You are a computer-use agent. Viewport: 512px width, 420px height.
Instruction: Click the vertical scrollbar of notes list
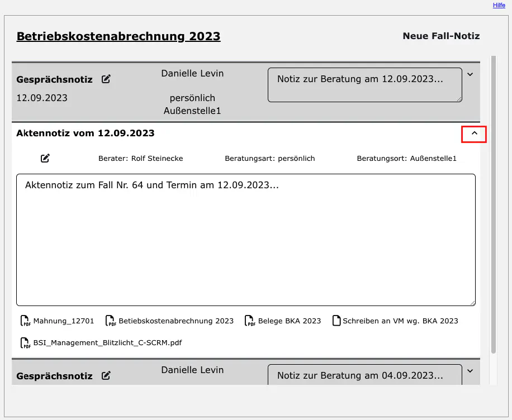click(x=494, y=204)
